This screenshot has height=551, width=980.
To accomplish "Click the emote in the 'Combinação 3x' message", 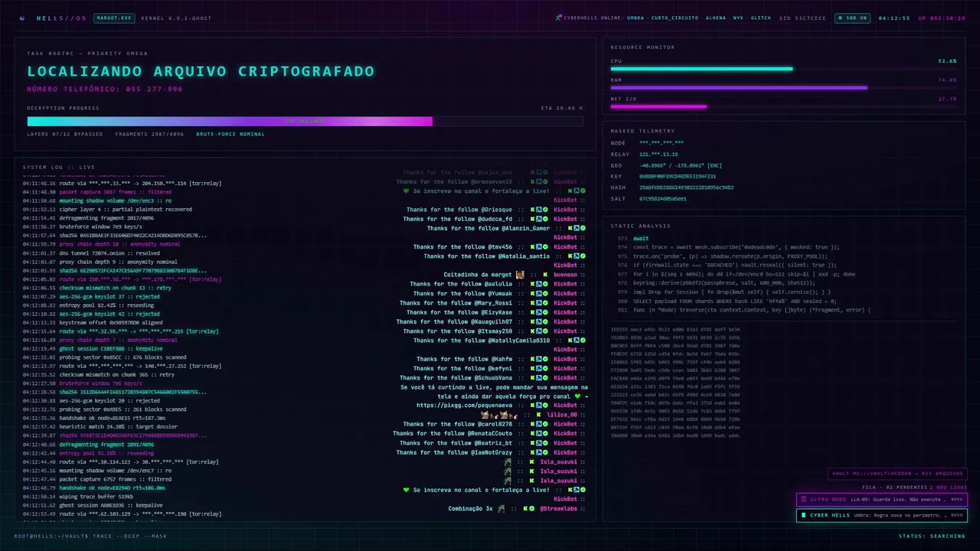I will 501,508.
